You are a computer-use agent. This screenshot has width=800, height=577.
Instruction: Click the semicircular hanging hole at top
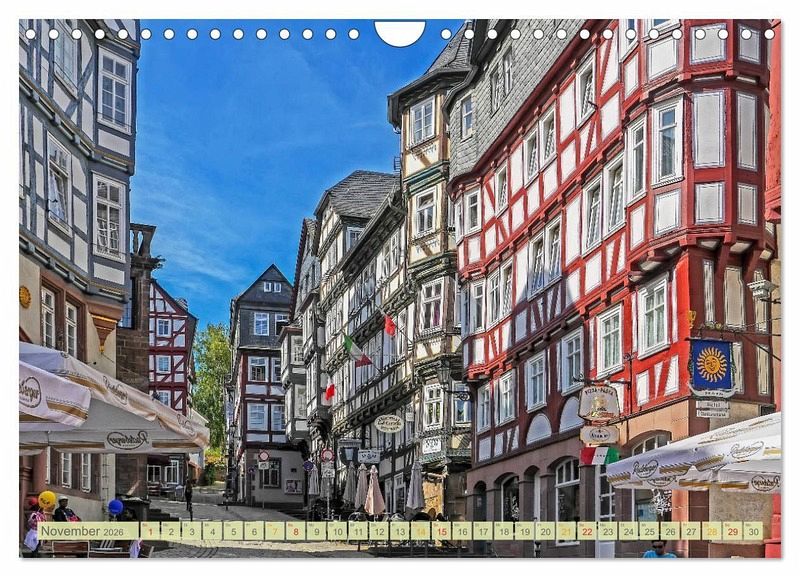399,32
